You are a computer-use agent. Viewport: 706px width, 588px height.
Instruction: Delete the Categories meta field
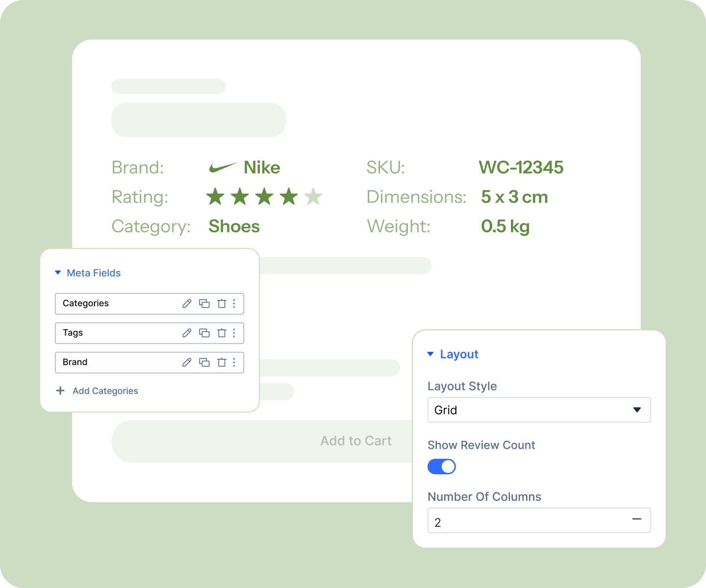(222, 304)
